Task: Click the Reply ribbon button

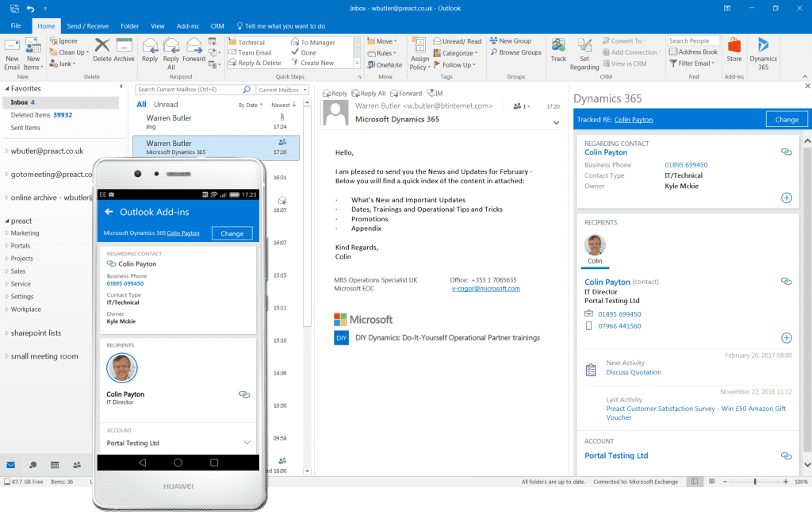Action: (x=150, y=50)
